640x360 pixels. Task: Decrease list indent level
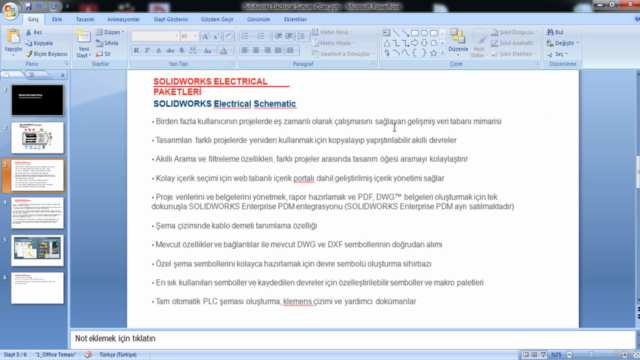click(278, 36)
